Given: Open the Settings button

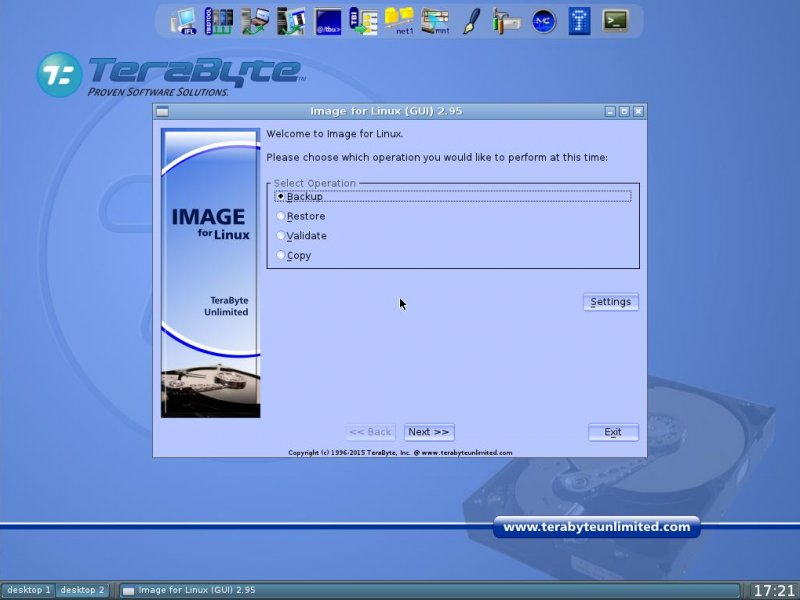Looking at the screenshot, I should pos(611,302).
